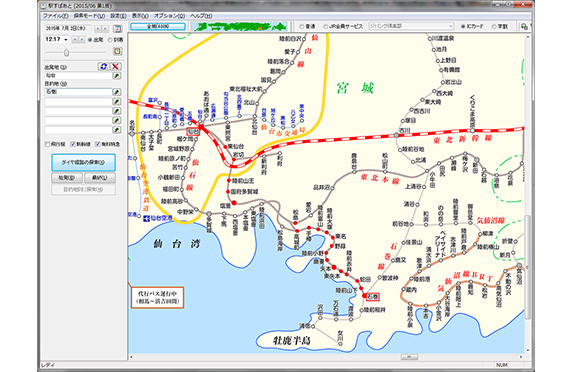Click the boxed 石巻 station on the map
Screen dimensions: 570x372
pyautogui.click(x=373, y=297)
